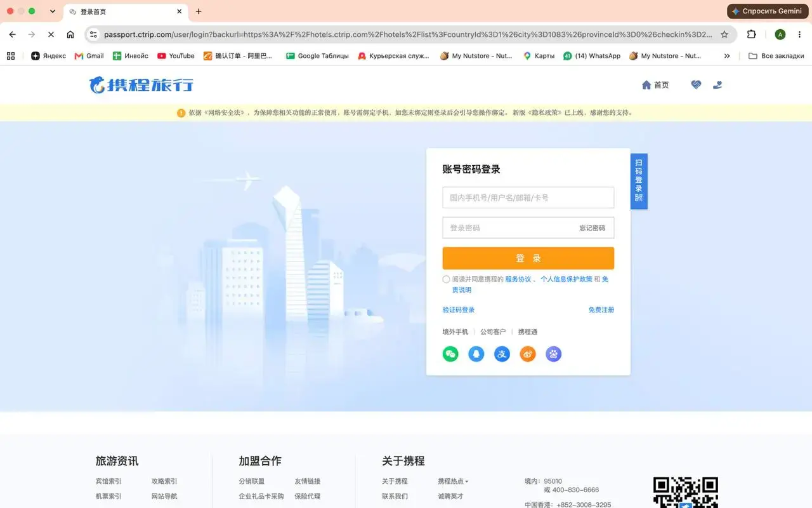Select 境外手机 overseas phone option
The width and height of the screenshot is (812, 508).
click(455, 331)
